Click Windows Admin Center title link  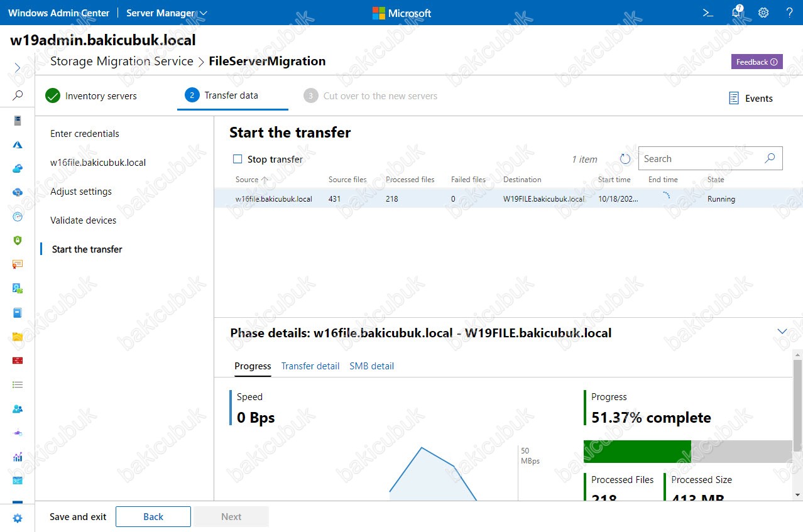point(58,13)
